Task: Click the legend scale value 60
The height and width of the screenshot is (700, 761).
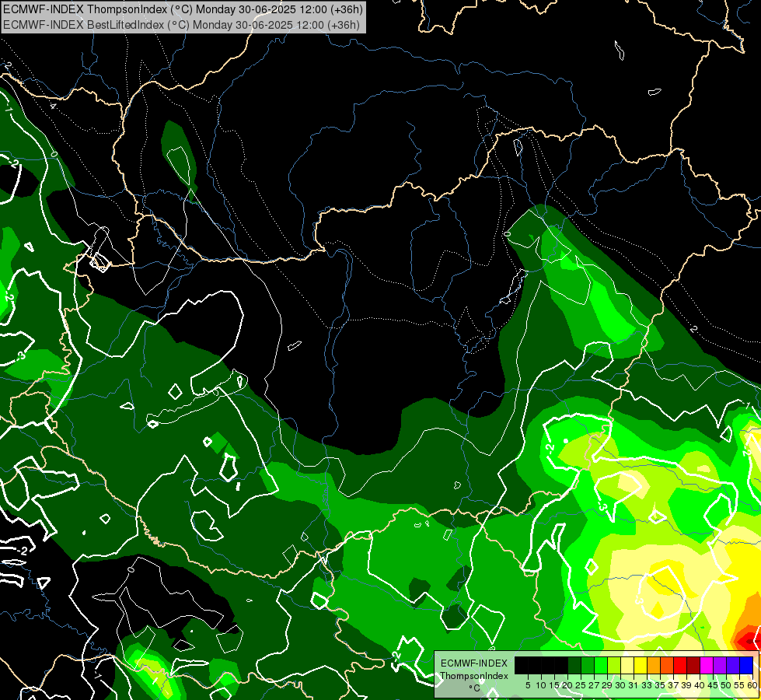Action: click(752, 685)
